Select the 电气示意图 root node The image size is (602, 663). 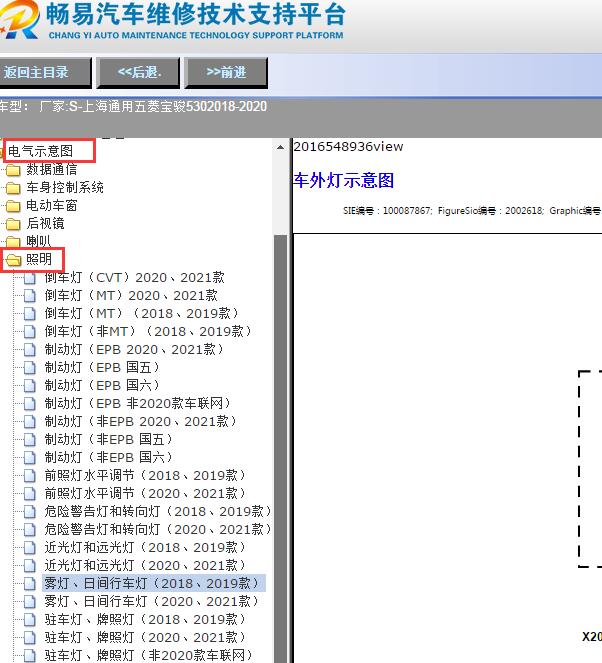(41, 151)
